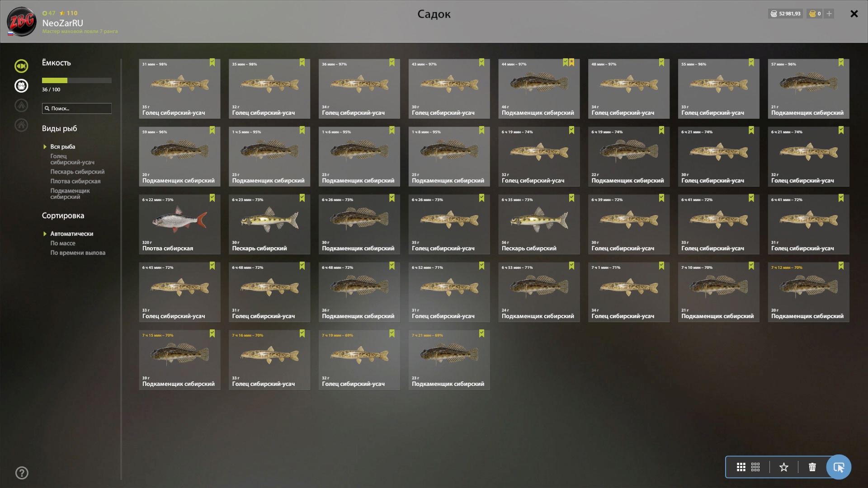The height and width of the screenshot is (488, 868).
Task: Sort by По времени вылова
Action: [78, 253]
